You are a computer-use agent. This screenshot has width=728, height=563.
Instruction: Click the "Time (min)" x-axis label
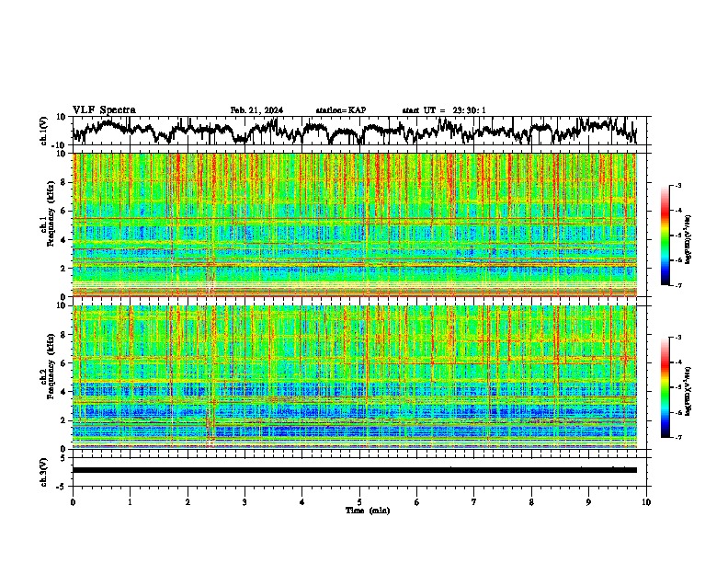(368, 511)
